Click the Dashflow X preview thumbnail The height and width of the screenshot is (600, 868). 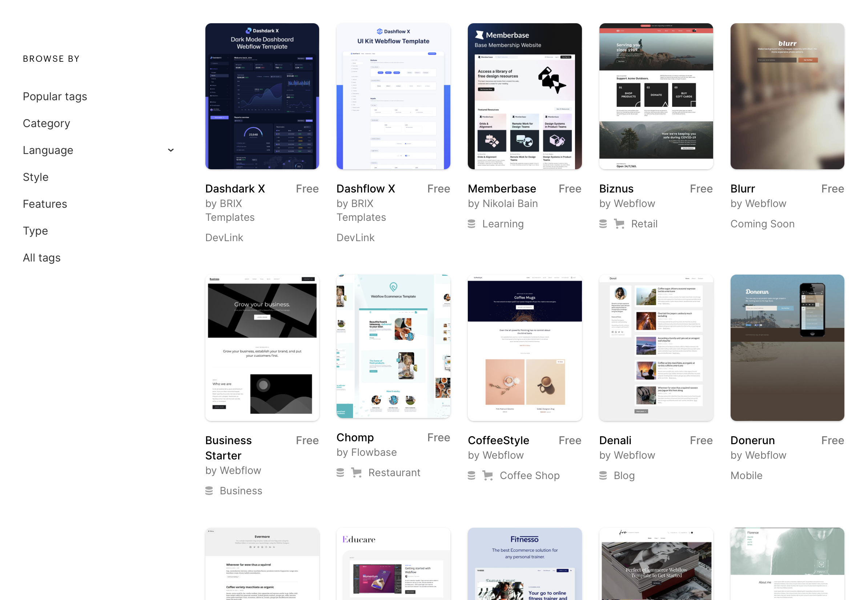[393, 96]
